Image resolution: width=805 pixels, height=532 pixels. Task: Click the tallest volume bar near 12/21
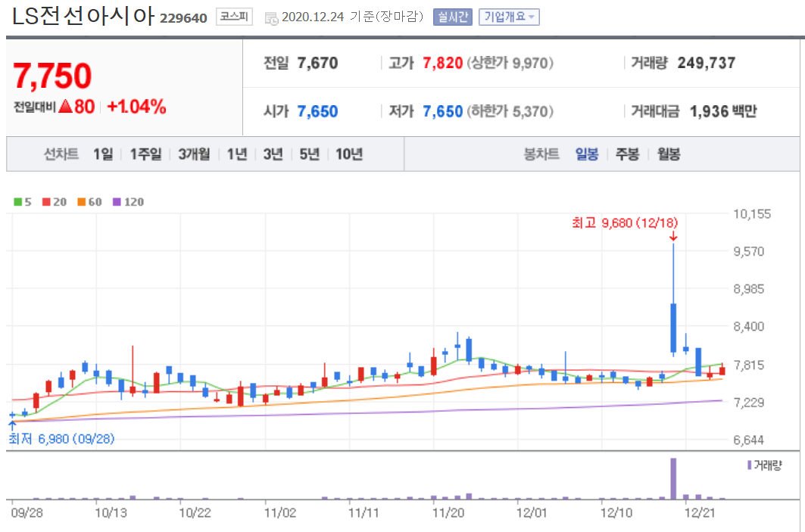(x=673, y=478)
